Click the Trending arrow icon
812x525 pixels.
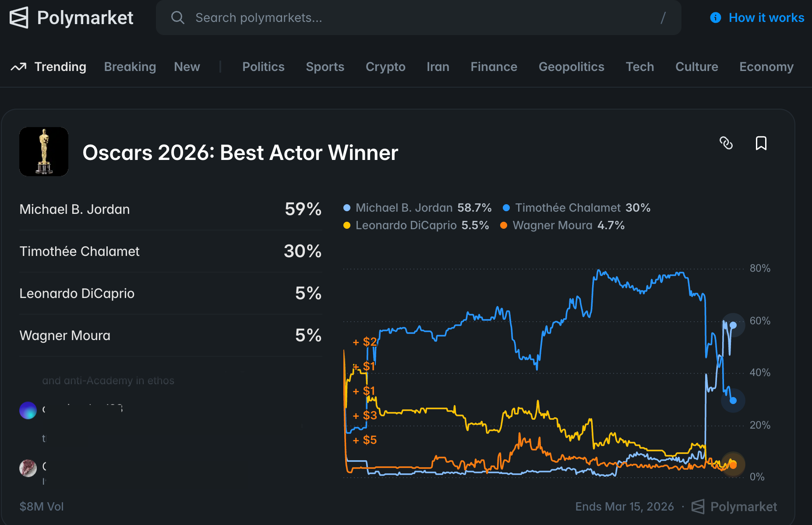click(18, 67)
